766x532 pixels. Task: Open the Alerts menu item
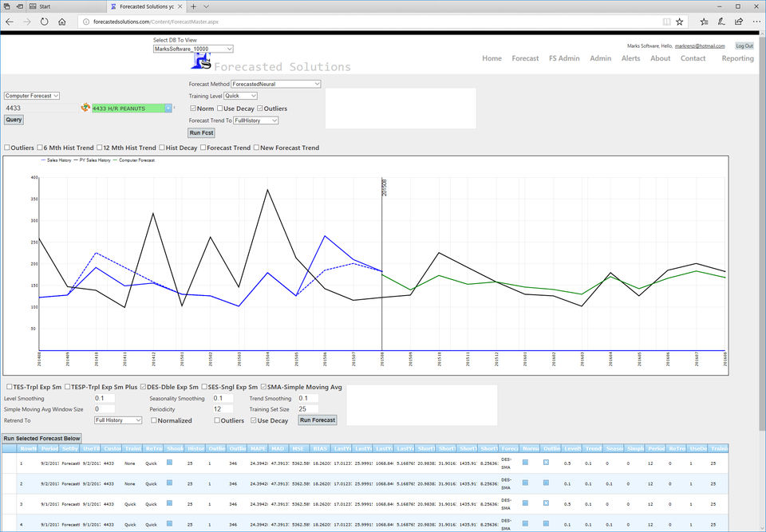(x=630, y=58)
